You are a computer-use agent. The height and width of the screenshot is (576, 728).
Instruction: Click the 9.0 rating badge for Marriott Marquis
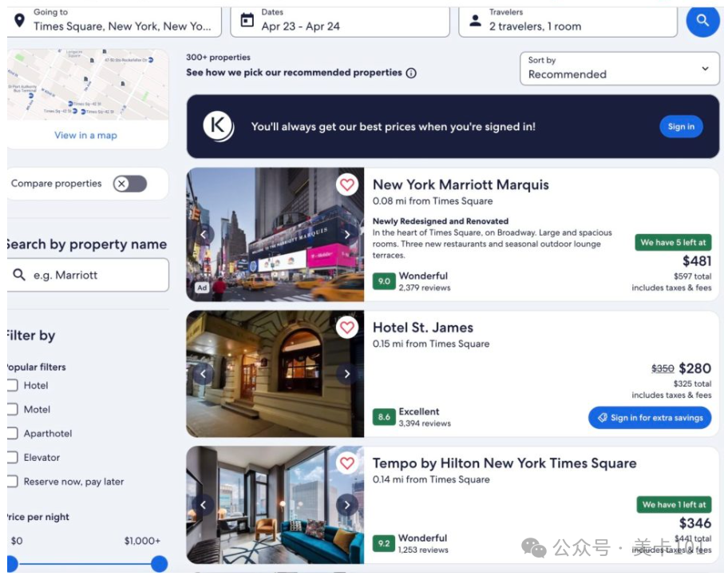(384, 281)
